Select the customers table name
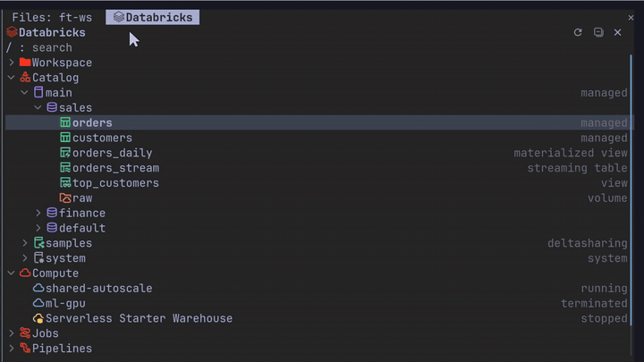The width and height of the screenshot is (644, 362). click(x=102, y=138)
